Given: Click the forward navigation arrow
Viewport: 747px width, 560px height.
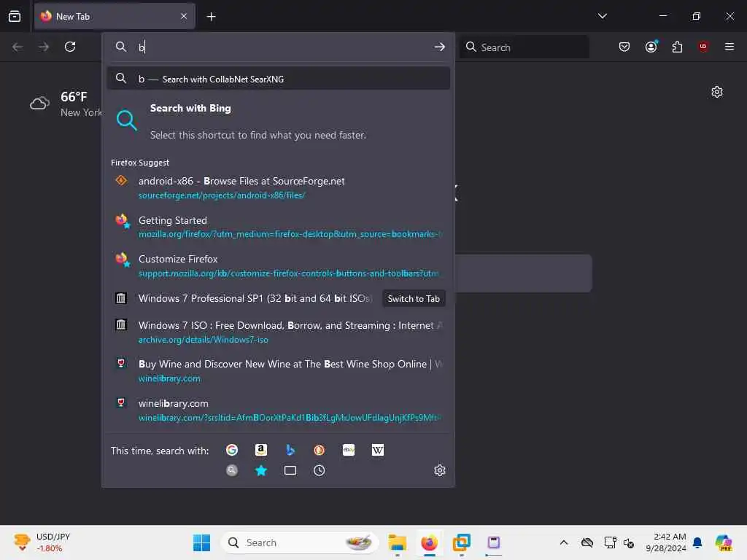Looking at the screenshot, I should [44, 47].
